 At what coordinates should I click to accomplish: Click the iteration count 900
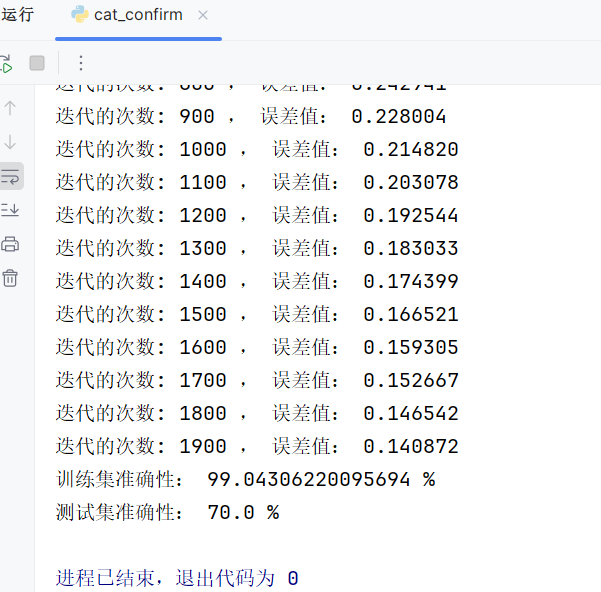point(197,116)
